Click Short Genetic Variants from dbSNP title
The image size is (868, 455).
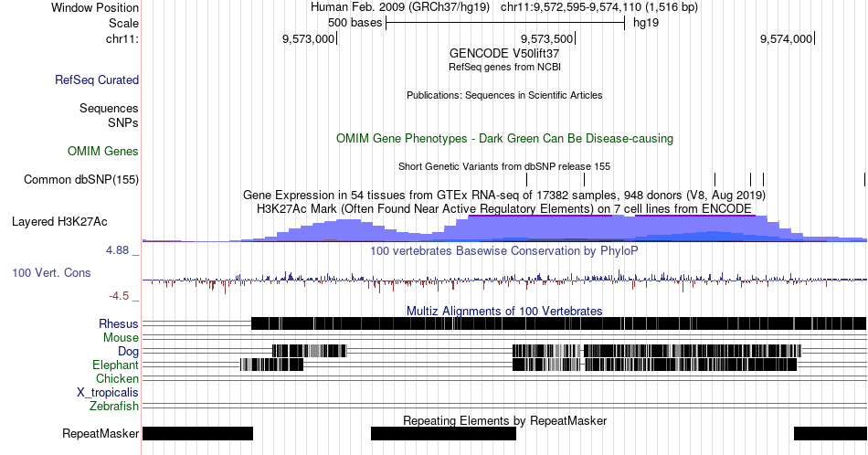(x=504, y=166)
